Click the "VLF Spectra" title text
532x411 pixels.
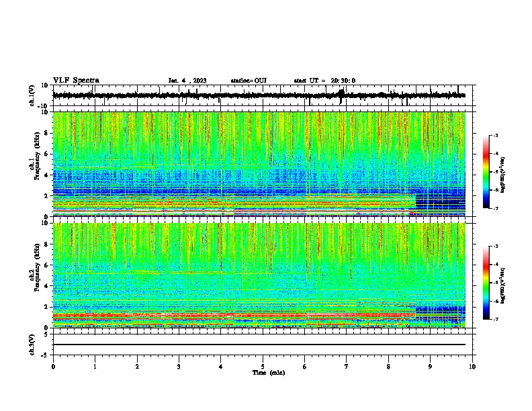point(76,81)
